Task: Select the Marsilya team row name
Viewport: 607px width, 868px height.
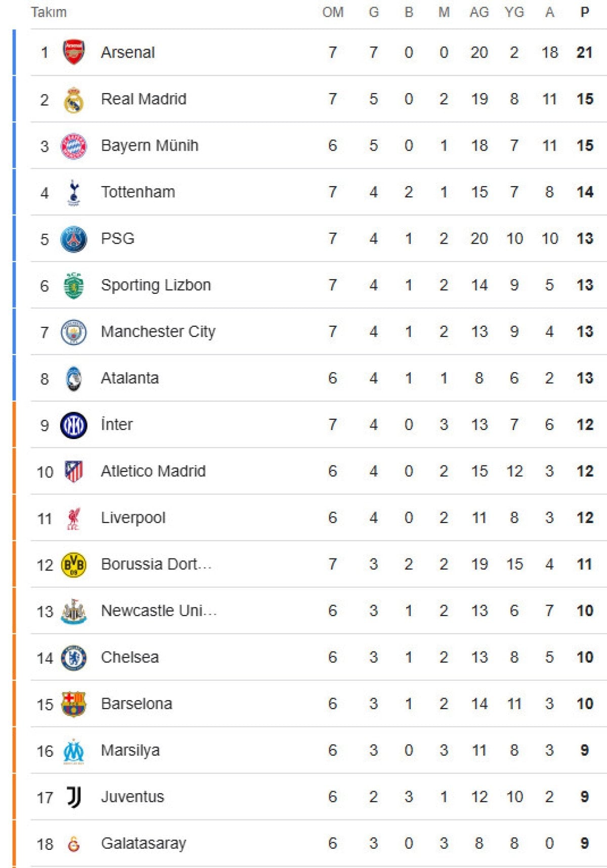Action: [x=130, y=751]
